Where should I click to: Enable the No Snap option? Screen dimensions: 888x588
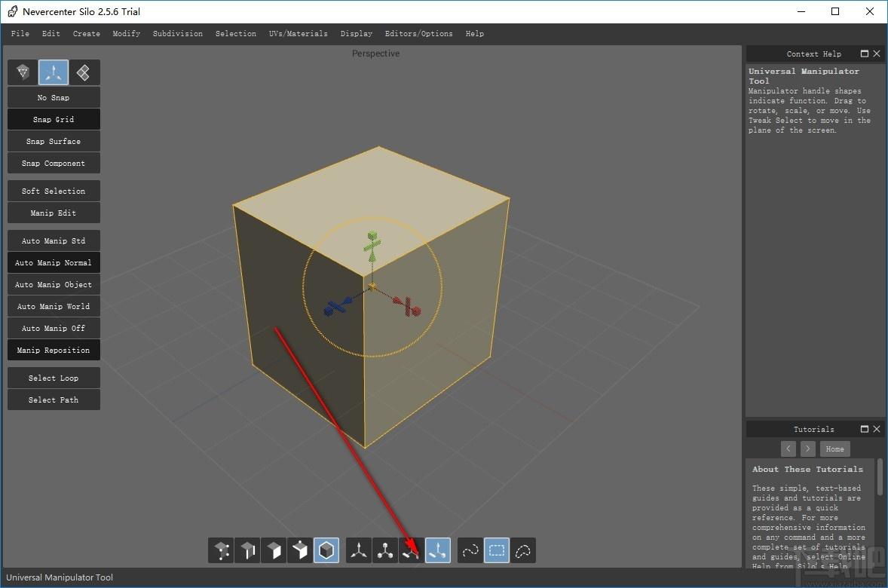point(54,97)
